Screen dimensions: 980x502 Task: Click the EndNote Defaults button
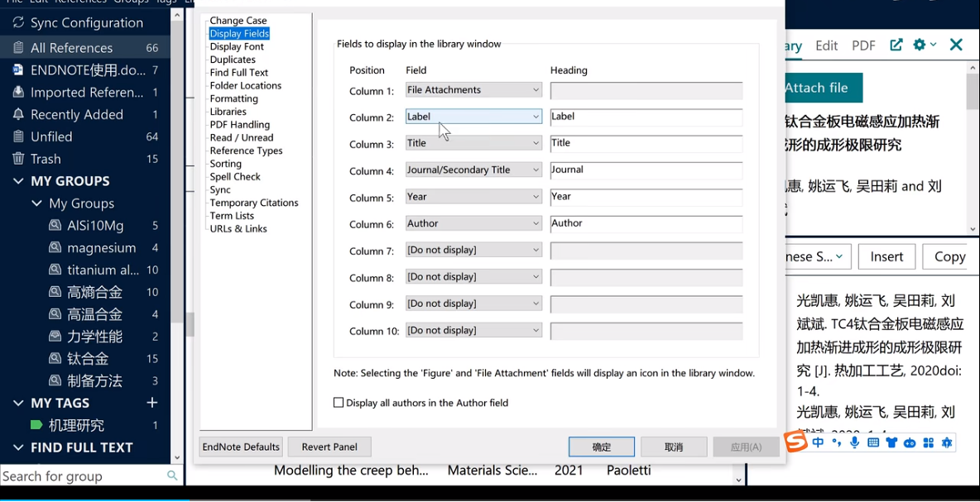click(x=241, y=447)
